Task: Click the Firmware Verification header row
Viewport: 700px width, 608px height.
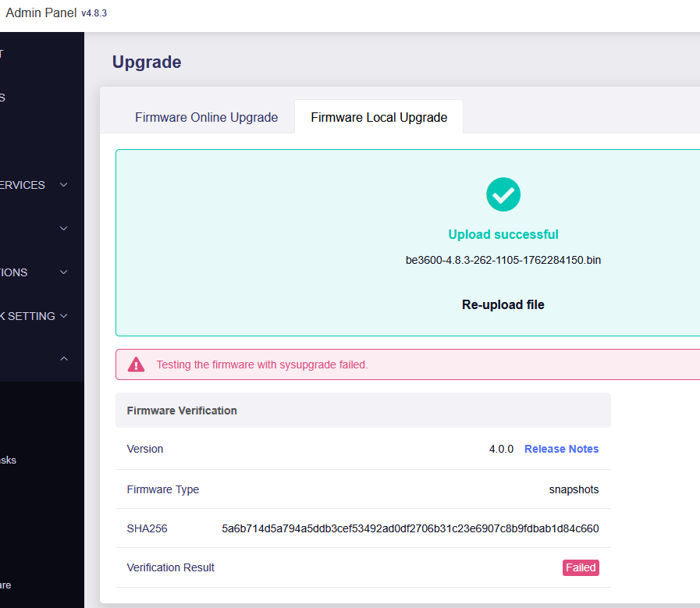Action: pos(363,410)
